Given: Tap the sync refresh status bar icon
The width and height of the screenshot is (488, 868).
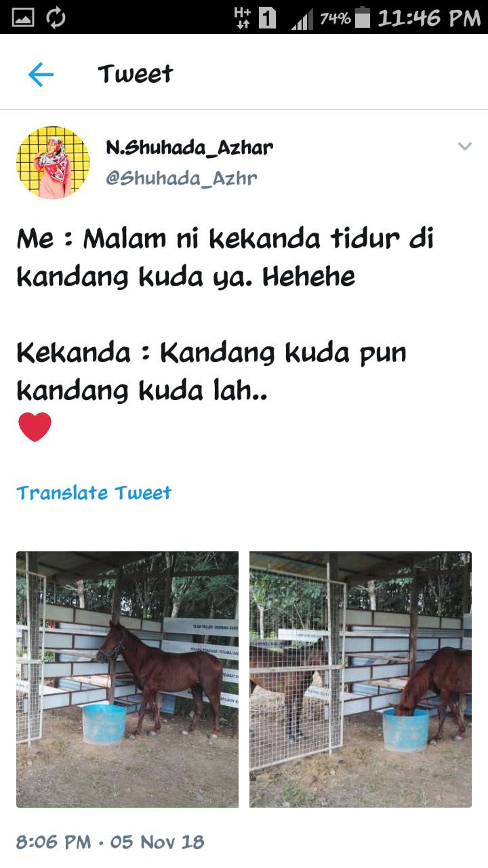Looking at the screenshot, I should click(56, 18).
